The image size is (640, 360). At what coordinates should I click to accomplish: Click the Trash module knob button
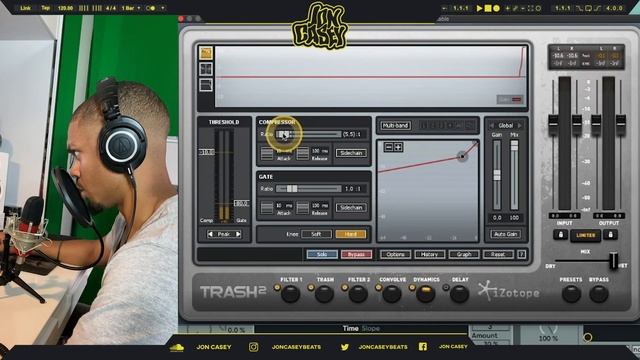click(x=324, y=294)
